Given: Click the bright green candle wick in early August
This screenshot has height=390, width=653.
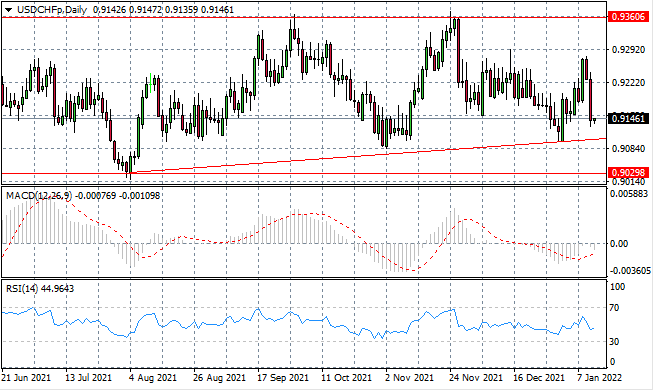Looking at the screenshot, I should click(x=150, y=82).
